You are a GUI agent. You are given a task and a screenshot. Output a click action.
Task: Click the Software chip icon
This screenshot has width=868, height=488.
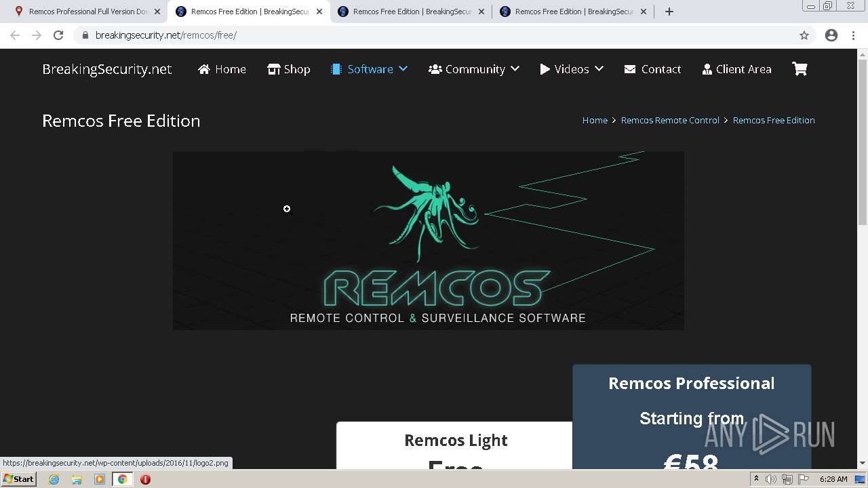click(336, 69)
